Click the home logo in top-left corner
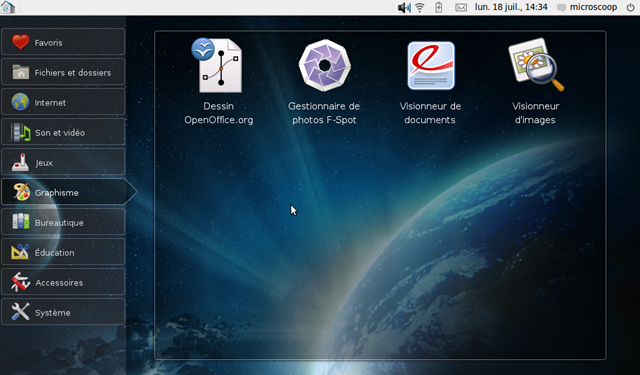The width and height of the screenshot is (640, 375). [8, 7]
